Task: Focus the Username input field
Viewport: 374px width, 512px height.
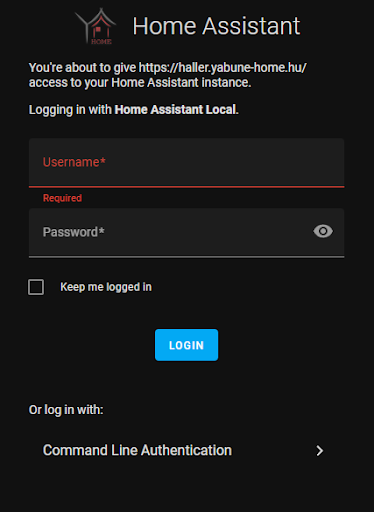Action: tap(186, 163)
